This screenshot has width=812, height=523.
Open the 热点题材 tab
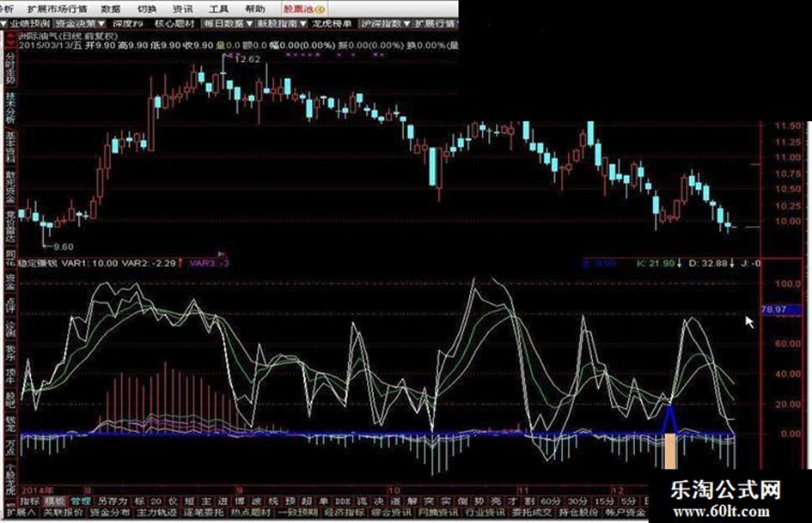[x=250, y=513]
